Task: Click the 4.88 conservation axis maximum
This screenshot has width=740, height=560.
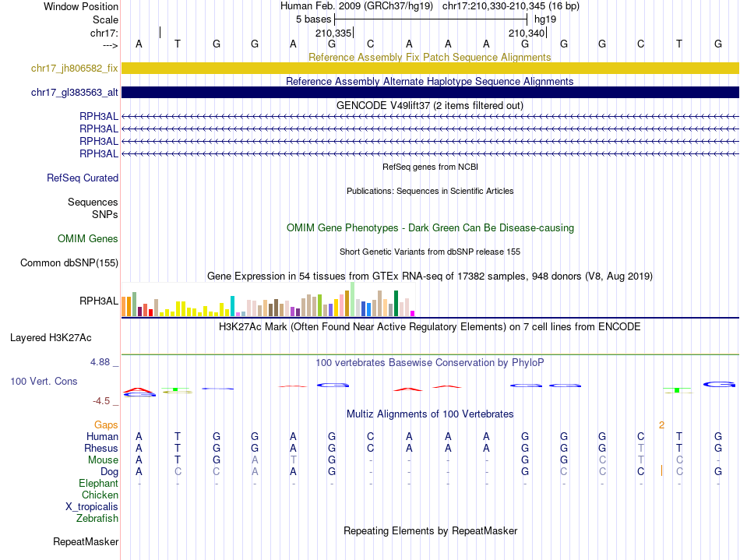Action: point(100,362)
